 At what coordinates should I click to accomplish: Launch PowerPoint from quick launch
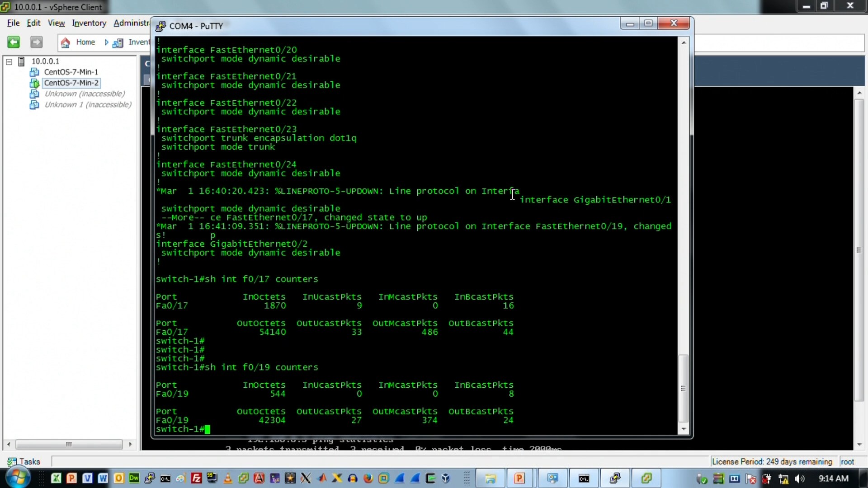(x=71, y=478)
